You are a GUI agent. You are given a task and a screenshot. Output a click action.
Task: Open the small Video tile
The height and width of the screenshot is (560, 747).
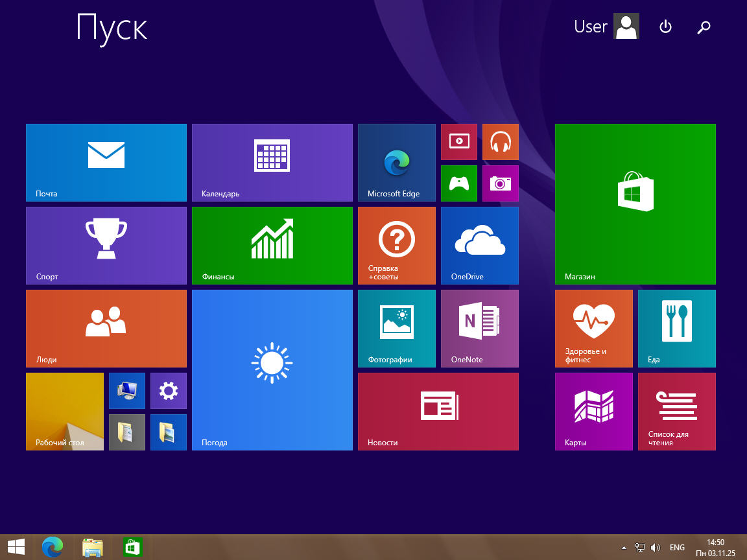[459, 142]
